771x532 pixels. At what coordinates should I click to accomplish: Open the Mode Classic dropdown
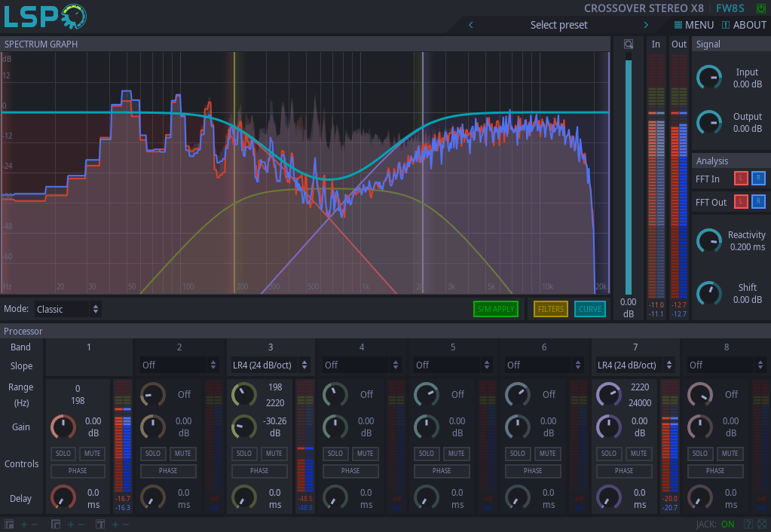pos(68,309)
